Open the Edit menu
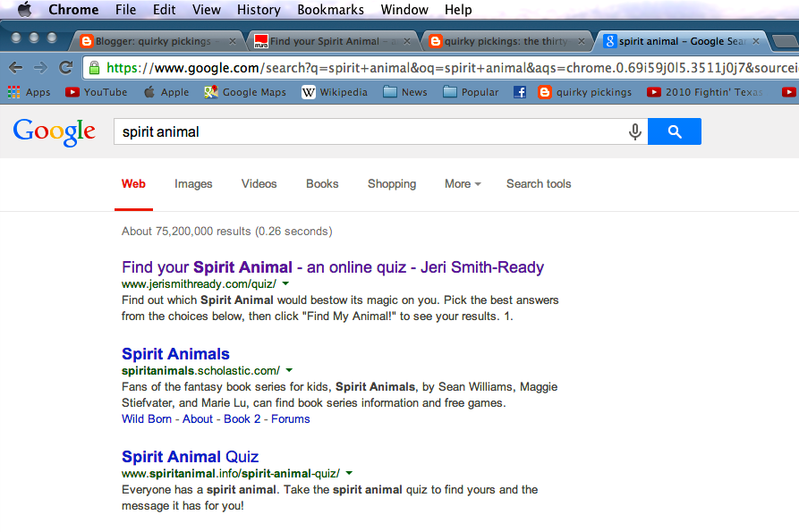The width and height of the screenshot is (799, 532). 164,10
